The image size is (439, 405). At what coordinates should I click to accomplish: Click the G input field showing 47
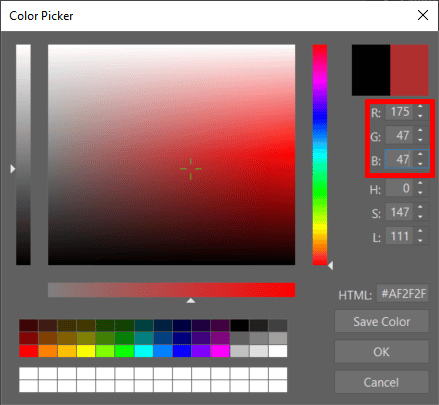point(399,135)
